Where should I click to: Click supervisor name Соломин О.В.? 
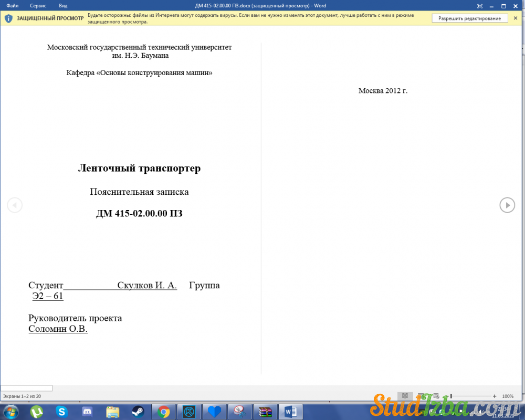coord(58,329)
